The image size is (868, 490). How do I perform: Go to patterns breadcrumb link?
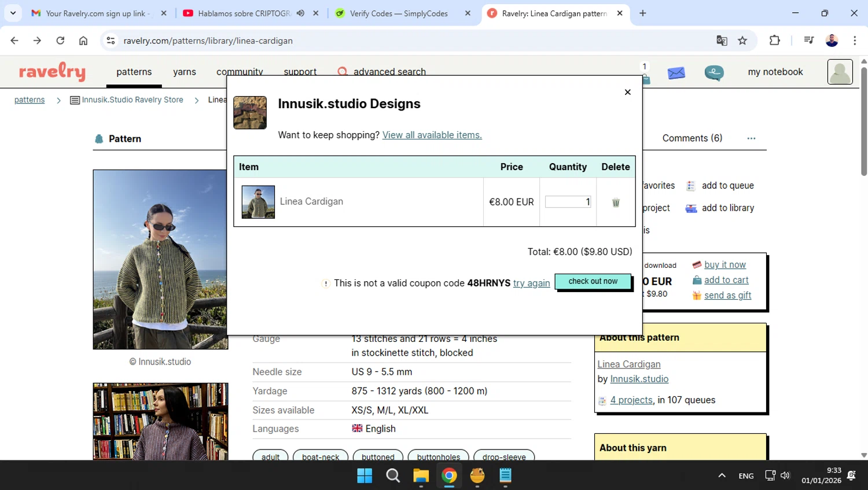pos(30,100)
